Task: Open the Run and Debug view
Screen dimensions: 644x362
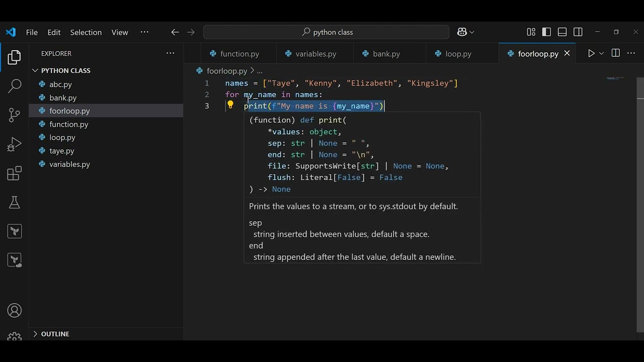Action: coord(15,144)
